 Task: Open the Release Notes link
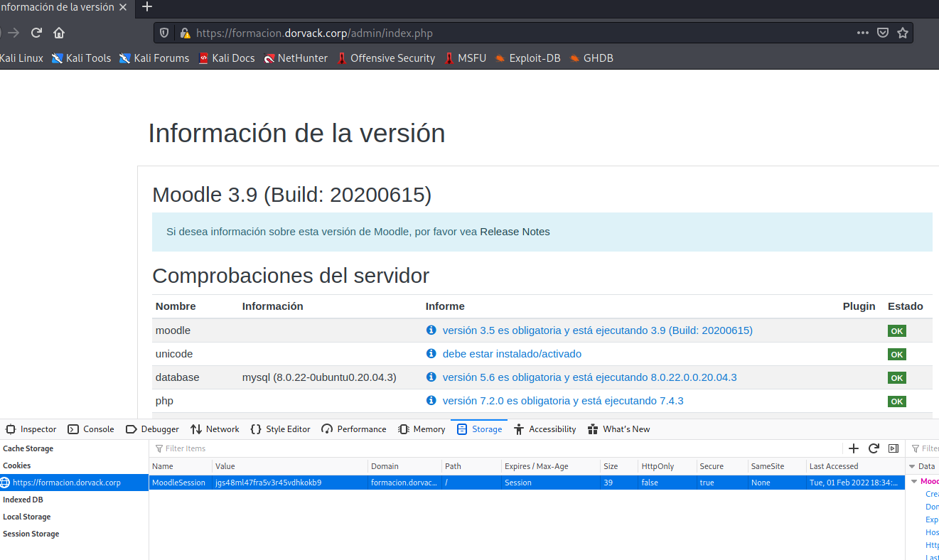[515, 232]
